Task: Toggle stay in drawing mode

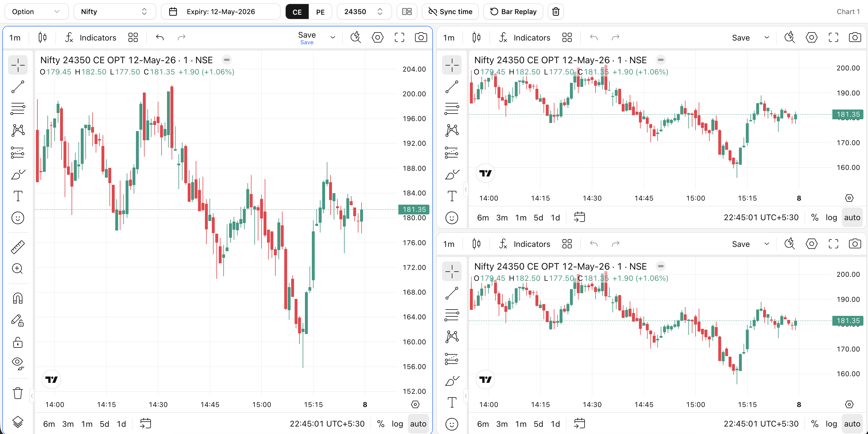Action: 18,320
